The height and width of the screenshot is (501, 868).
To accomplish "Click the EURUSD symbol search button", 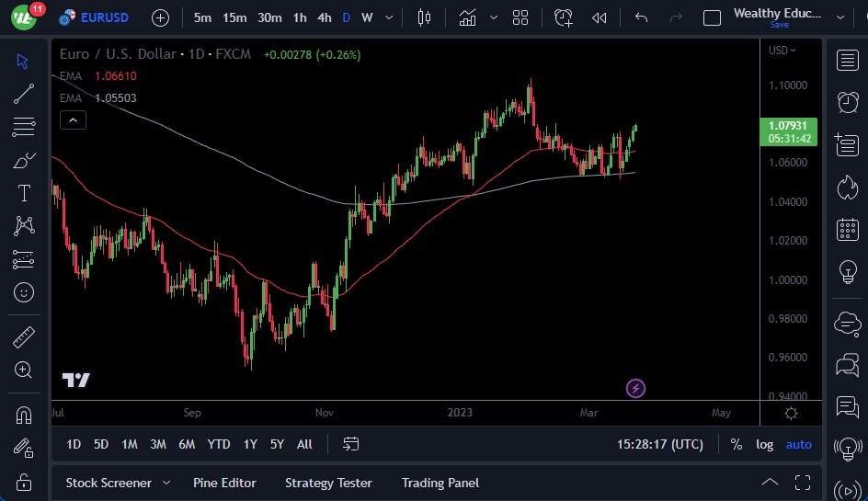I will coord(95,17).
